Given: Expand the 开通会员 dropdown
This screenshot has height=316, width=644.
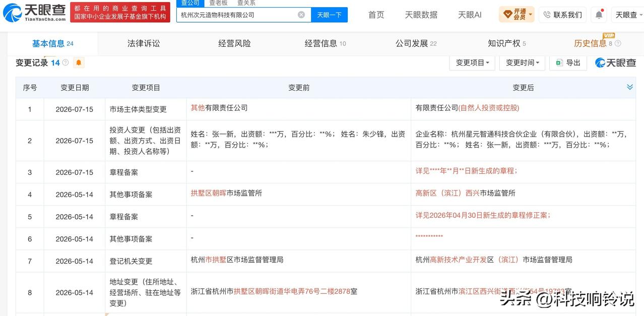Looking at the screenshot, I should tap(531, 14).
